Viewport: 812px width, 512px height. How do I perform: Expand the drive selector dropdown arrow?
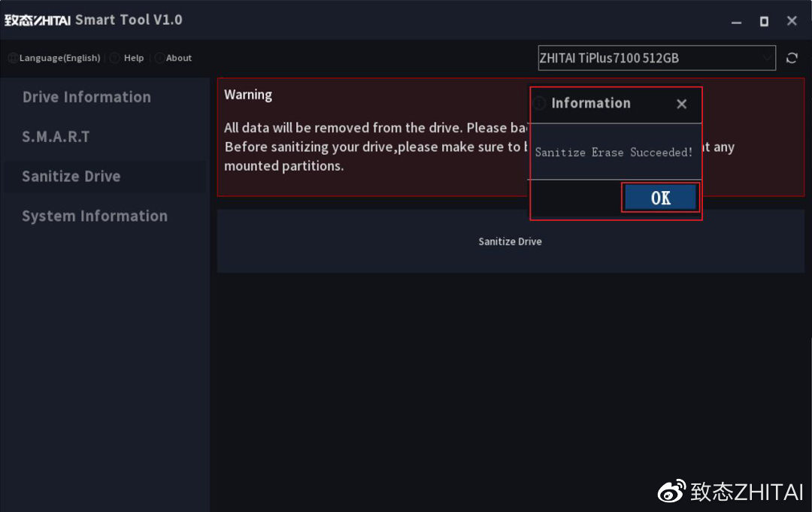[766, 58]
